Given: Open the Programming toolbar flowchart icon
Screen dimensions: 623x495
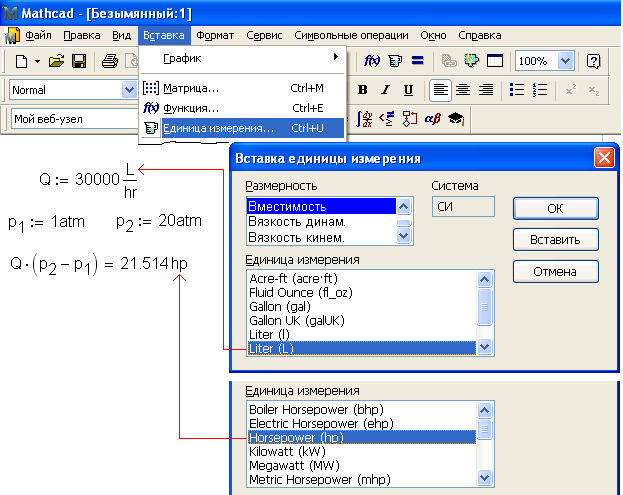Looking at the screenshot, I should (410, 118).
